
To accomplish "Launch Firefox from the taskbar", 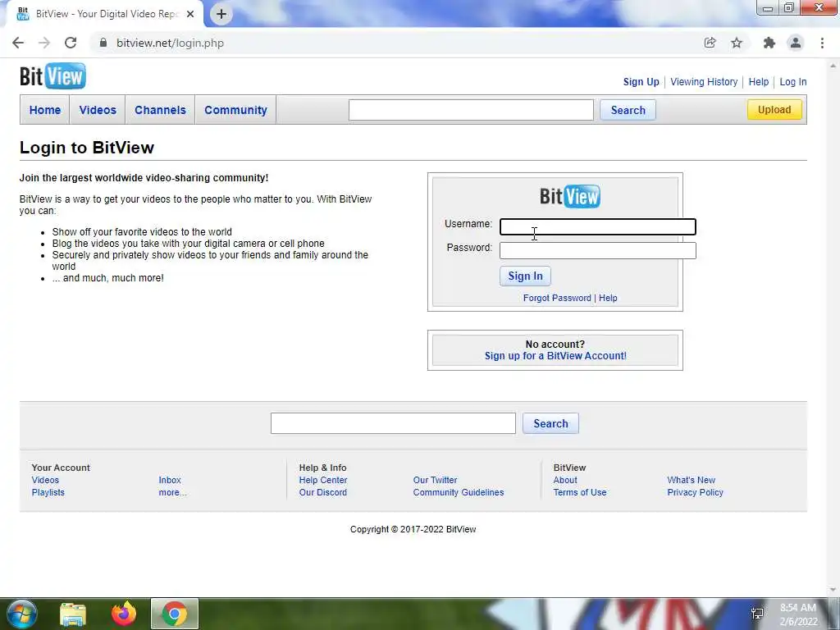I will pyautogui.click(x=124, y=614).
